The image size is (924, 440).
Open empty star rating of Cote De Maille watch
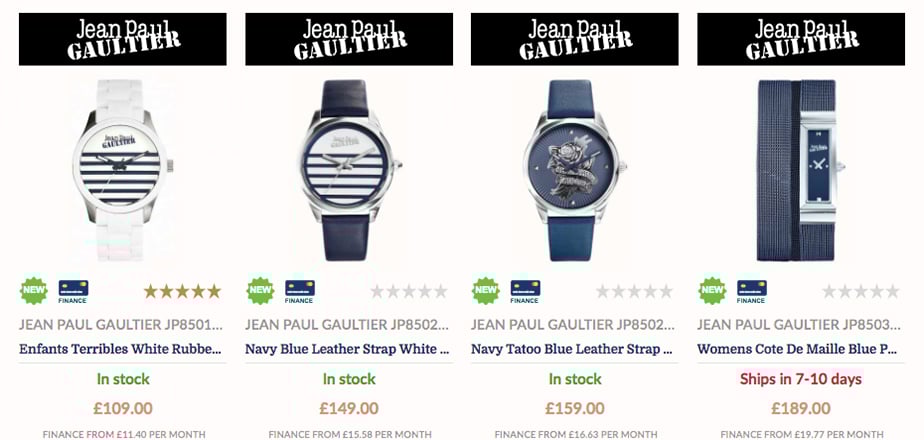point(860,291)
